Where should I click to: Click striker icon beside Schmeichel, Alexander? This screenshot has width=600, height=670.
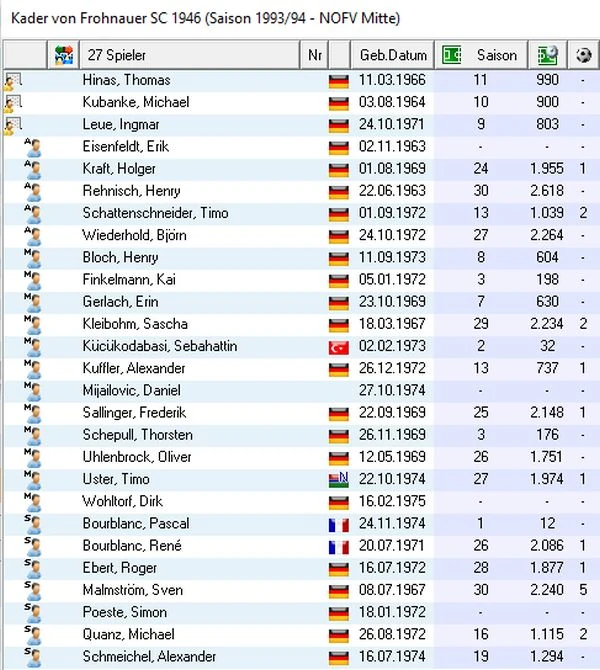(33, 657)
